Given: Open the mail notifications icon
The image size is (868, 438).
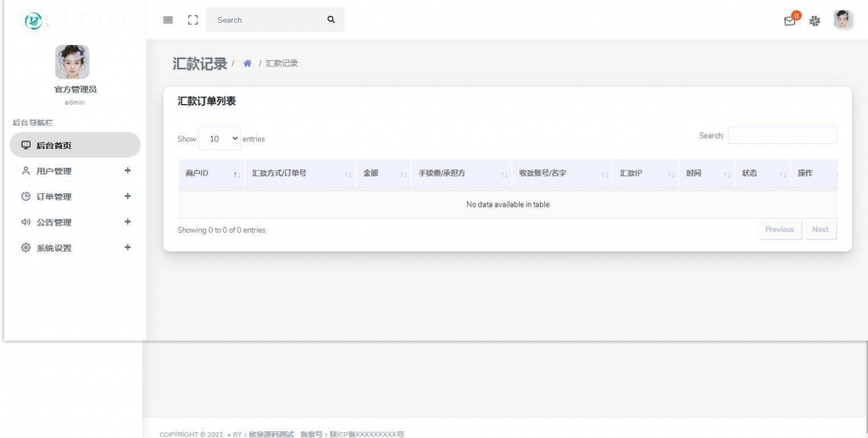Looking at the screenshot, I should [790, 21].
